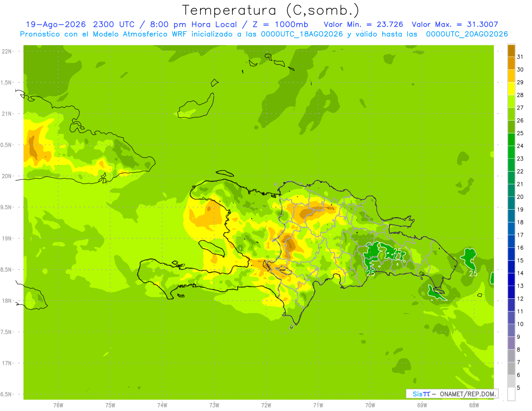Viewport: 532px width, 411px height.
Task: Click the longitude label "75W"
Action: coord(110,405)
